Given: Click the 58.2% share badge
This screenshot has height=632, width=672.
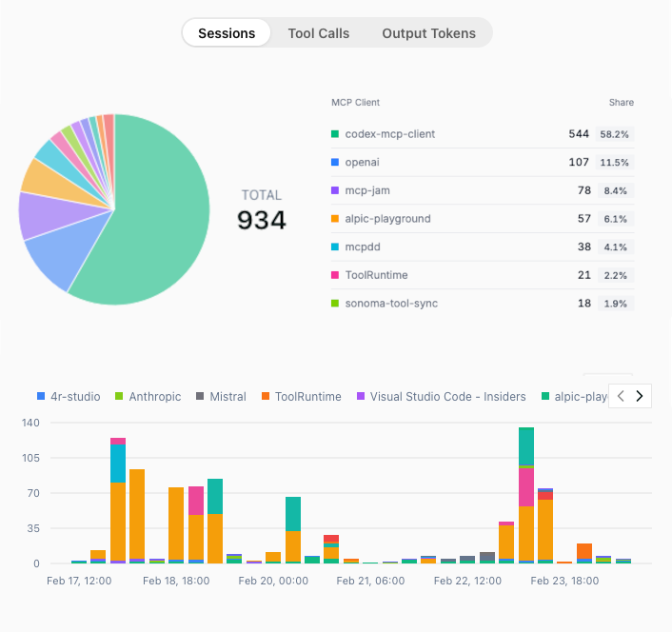Looking at the screenshot, I should [x=614, y=134].
